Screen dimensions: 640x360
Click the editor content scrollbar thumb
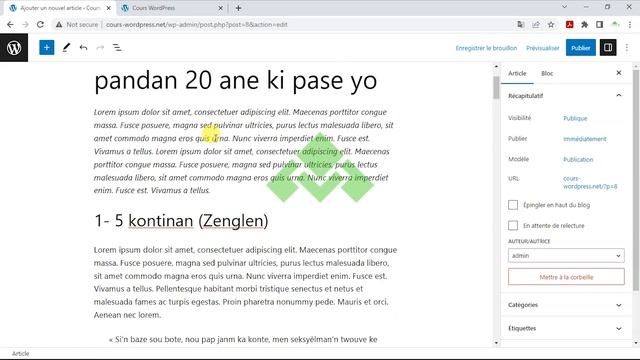496,88
